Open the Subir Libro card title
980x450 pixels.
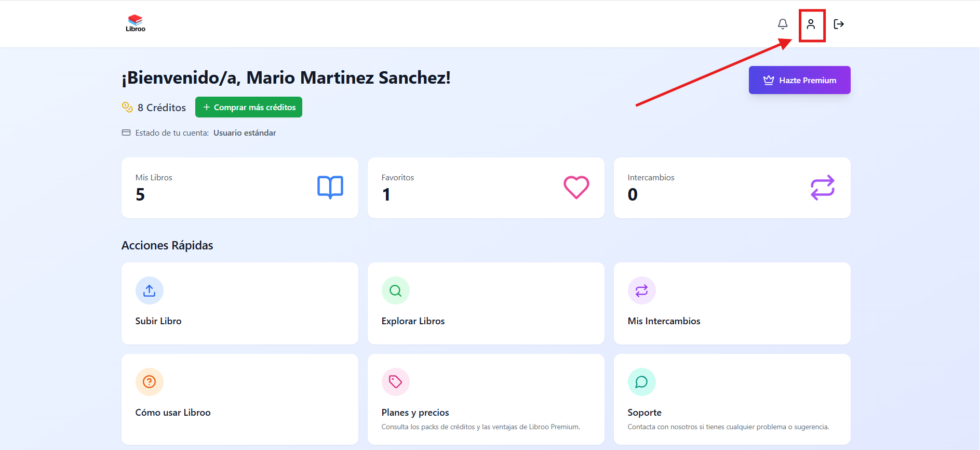pos(158,321)
